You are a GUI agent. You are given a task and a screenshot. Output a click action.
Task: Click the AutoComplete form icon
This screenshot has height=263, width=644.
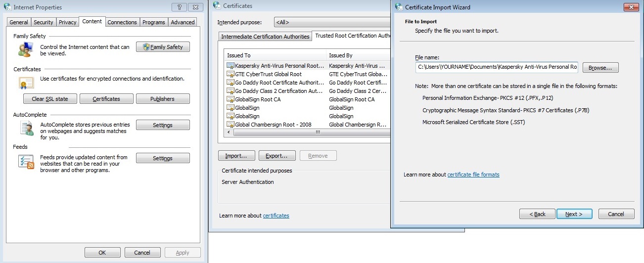tap(26, 128)
